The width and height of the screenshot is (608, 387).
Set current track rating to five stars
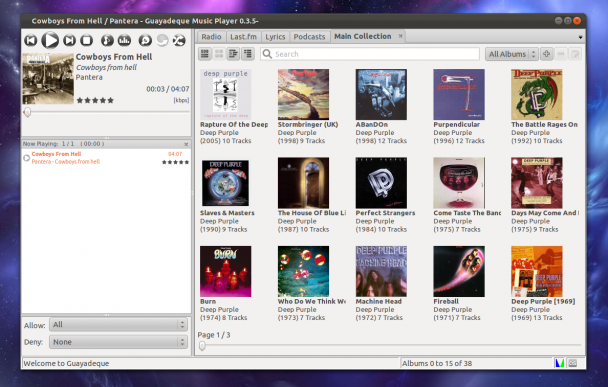point(111,100)
